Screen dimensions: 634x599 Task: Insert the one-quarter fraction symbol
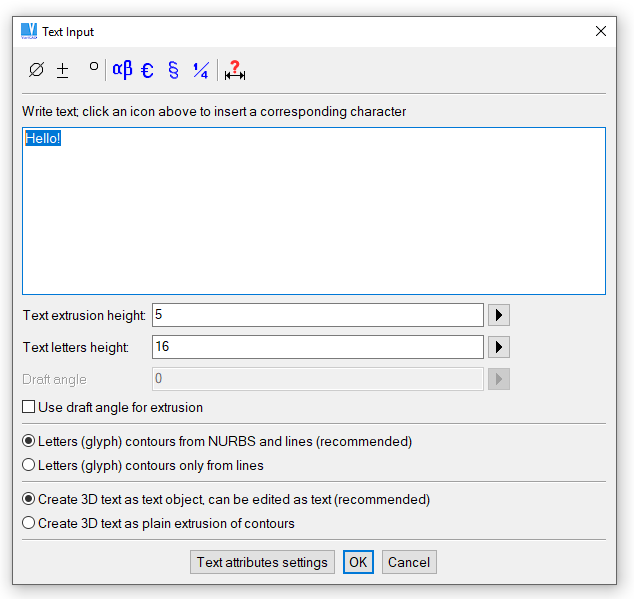[201, 70]
